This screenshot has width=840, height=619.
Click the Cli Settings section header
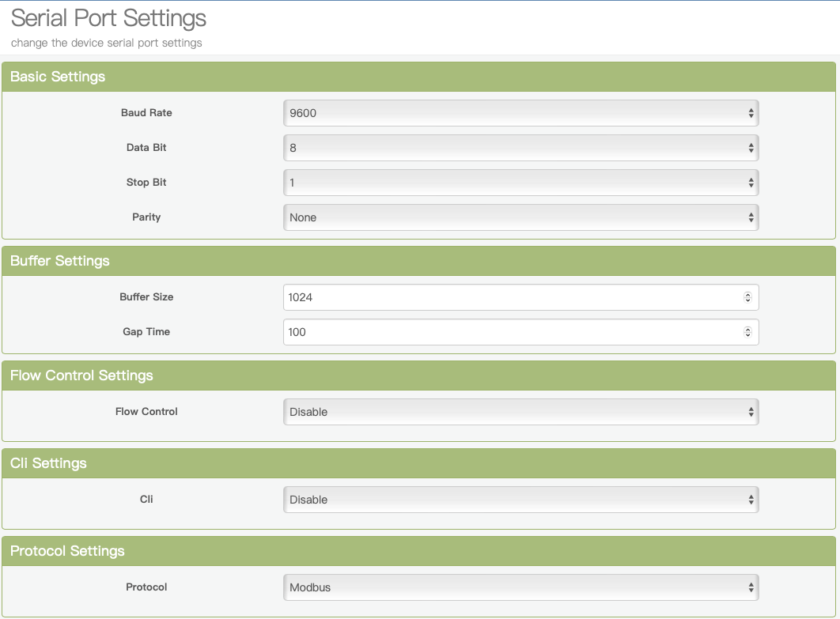coord(419,463)
